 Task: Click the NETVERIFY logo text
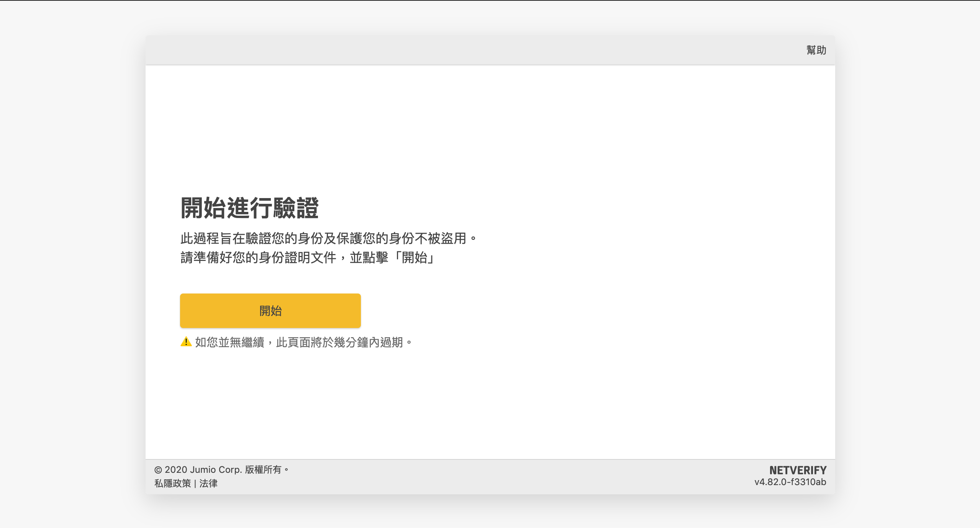798,470
